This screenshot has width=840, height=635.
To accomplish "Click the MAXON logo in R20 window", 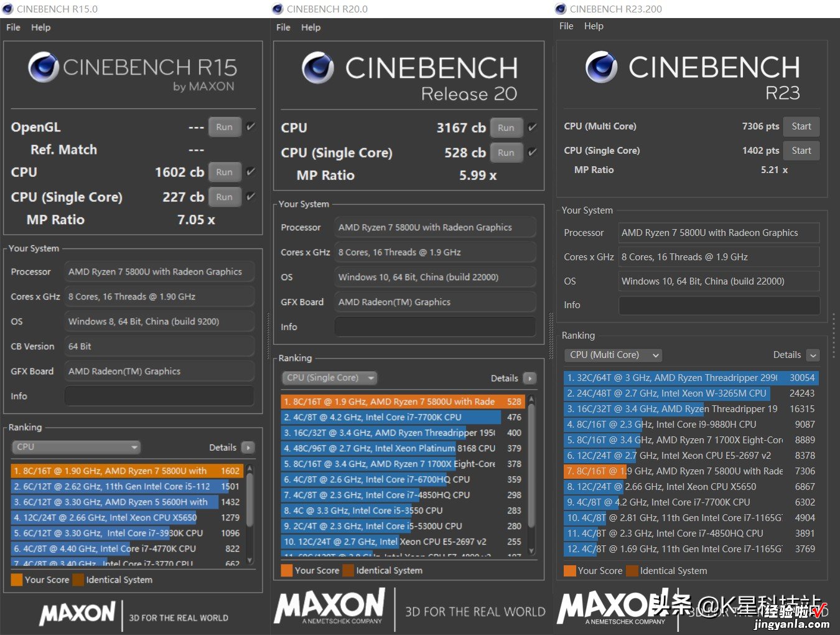I will point(330,608).
